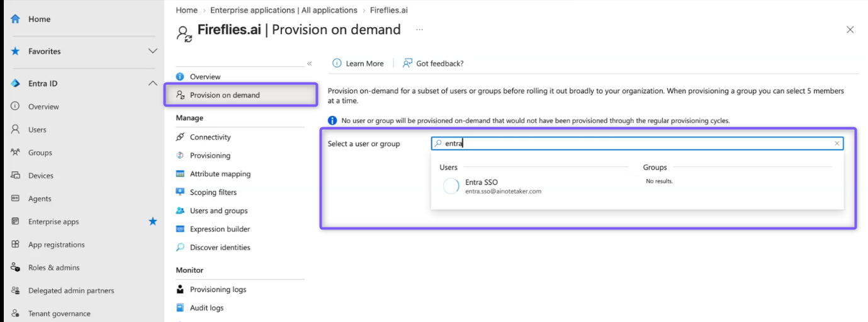Collapse the Entra ID section chevron

[152, 83]
